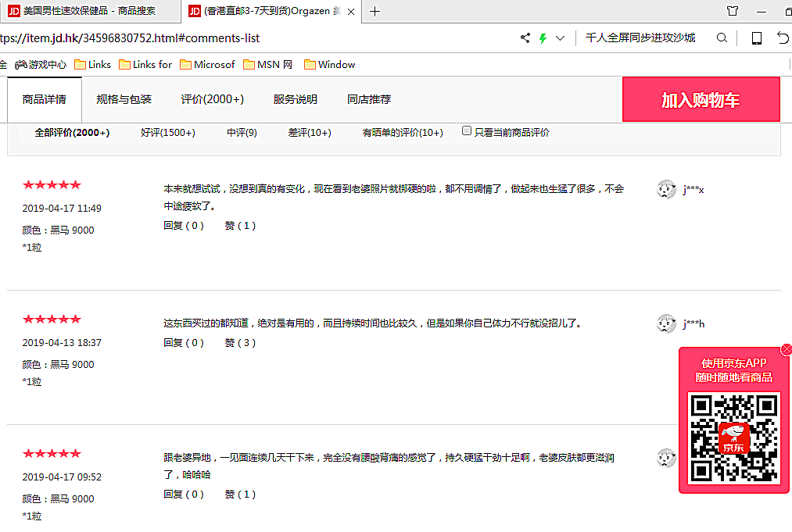
Task: Open the 游戏中心 bookmark
Action: [x=41, y=65]
